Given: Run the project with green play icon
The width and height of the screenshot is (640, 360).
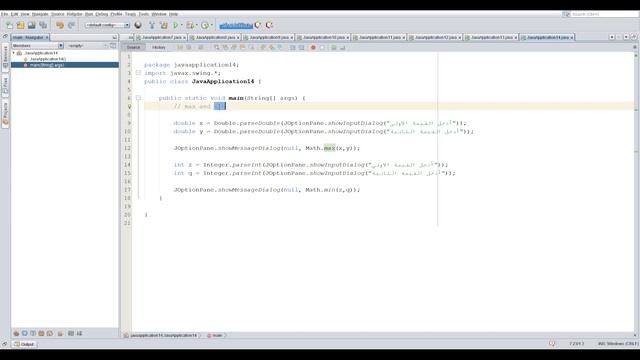Looking at the screenshot, I should coord(176,25).
